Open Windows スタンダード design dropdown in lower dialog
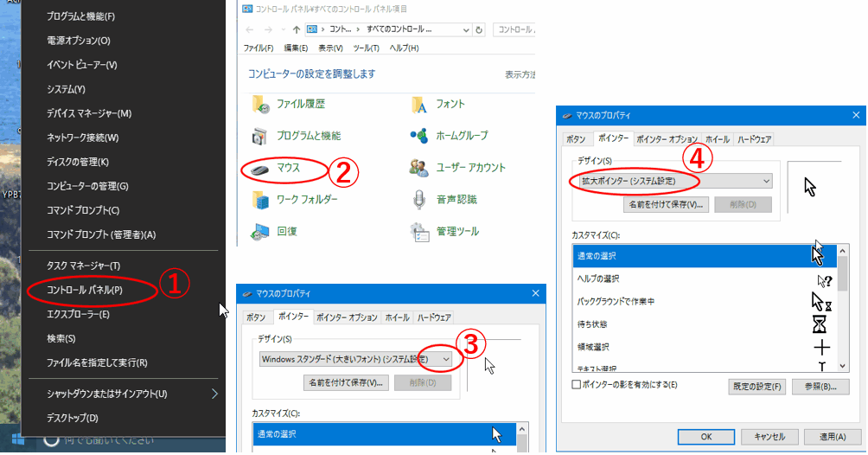The image size is (868, 455). tap(355, 359)
